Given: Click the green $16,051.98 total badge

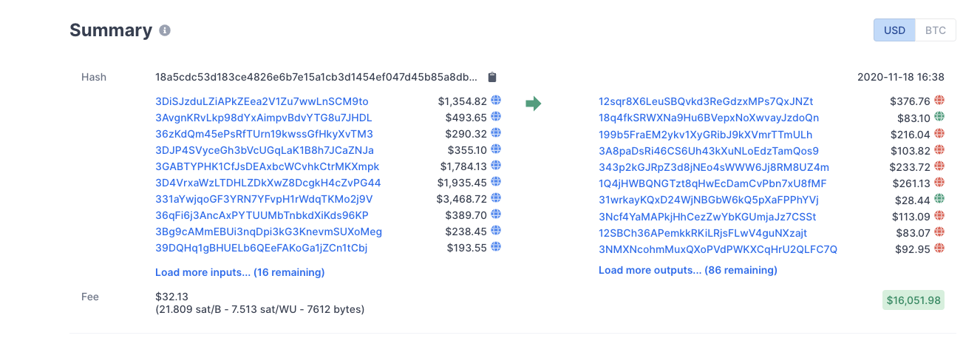Looking at the screenshot, I should [913, 300].
